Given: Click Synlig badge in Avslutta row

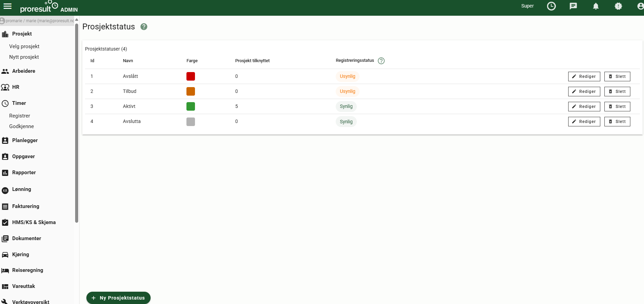Looking at the screenshot, I should click(x=346, y=122).
